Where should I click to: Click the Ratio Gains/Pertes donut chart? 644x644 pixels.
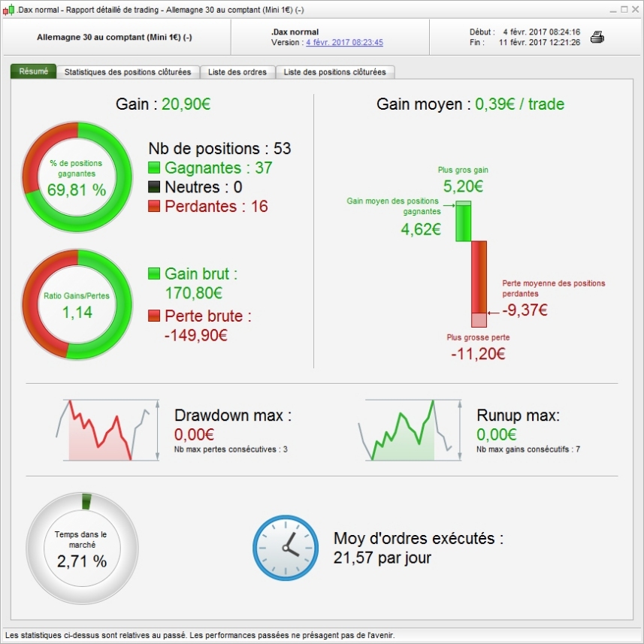[77, 304]
